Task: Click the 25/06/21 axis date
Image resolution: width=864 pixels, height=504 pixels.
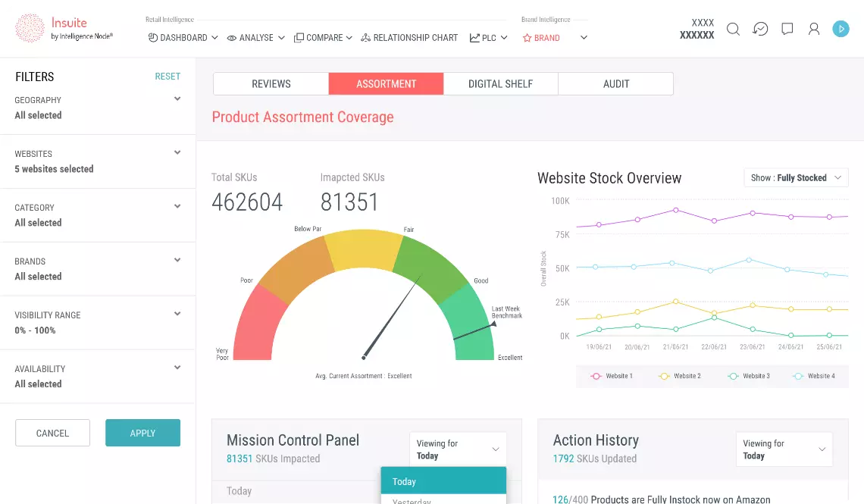Action: 829,347
